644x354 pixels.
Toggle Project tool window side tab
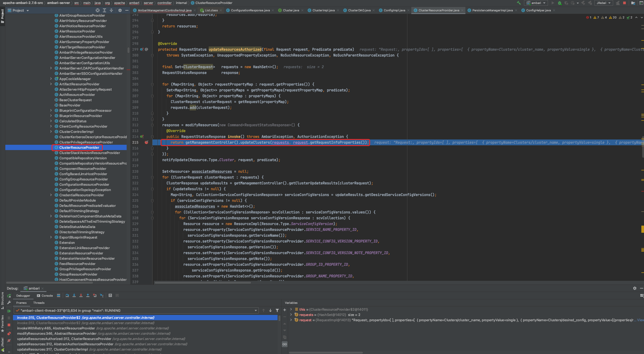(x=2, y=16)
